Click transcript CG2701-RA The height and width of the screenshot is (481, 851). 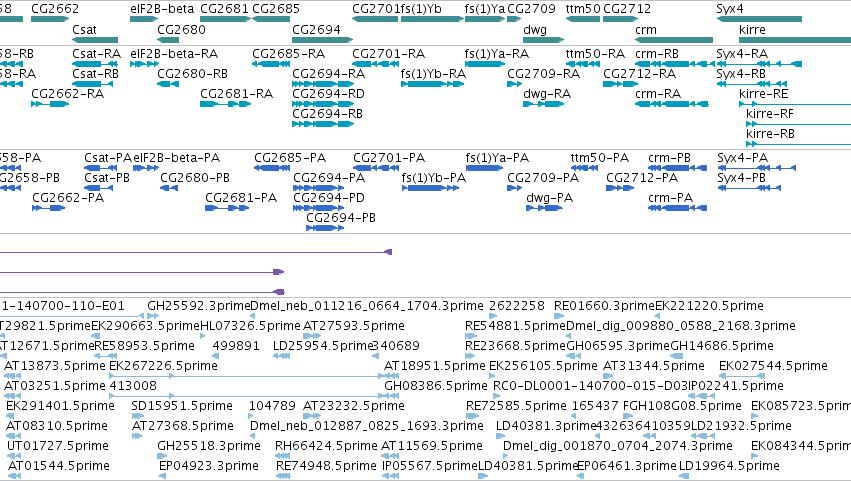tap(375, 64)
